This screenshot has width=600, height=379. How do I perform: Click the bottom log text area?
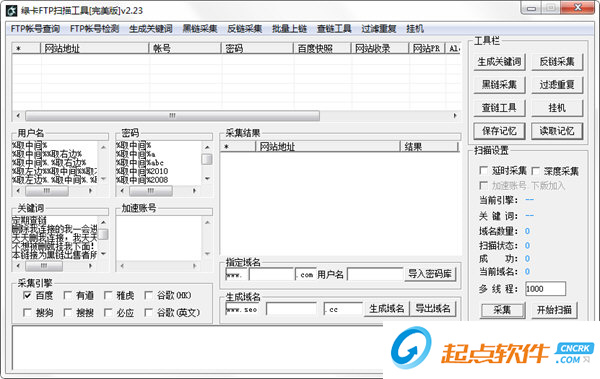[x=197, y=348]
